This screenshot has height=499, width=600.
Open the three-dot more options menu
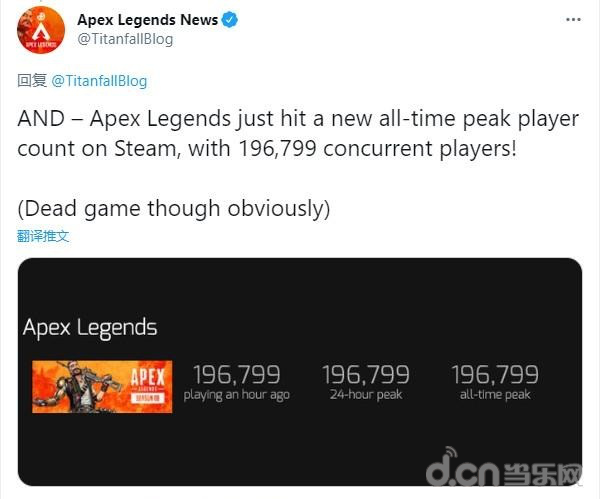point(573,20)
